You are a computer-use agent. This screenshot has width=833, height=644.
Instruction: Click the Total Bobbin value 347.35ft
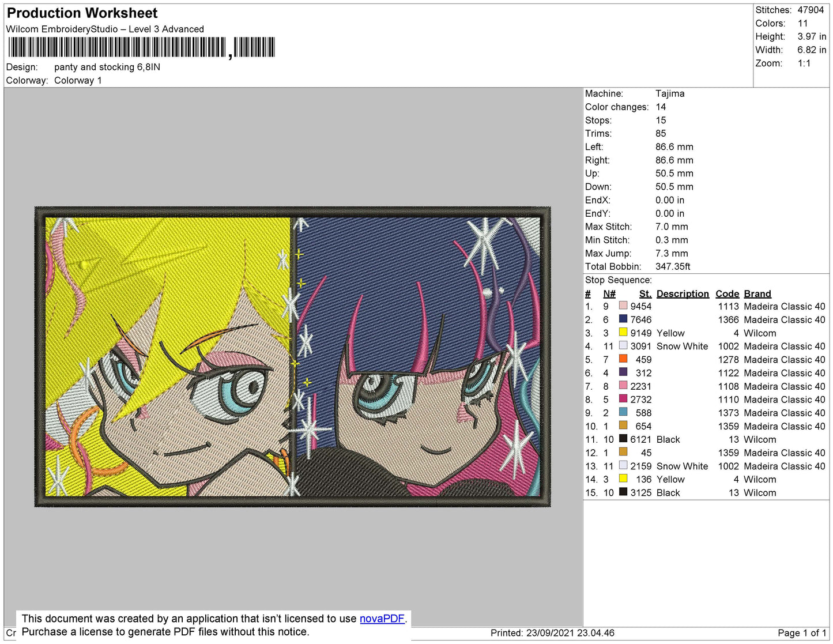[x=673, y=266]
